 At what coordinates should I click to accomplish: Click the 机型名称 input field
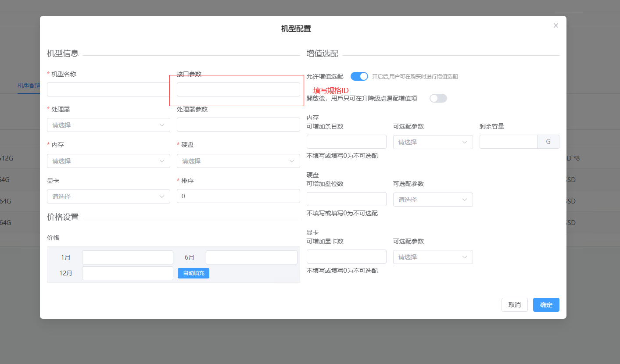108,89
